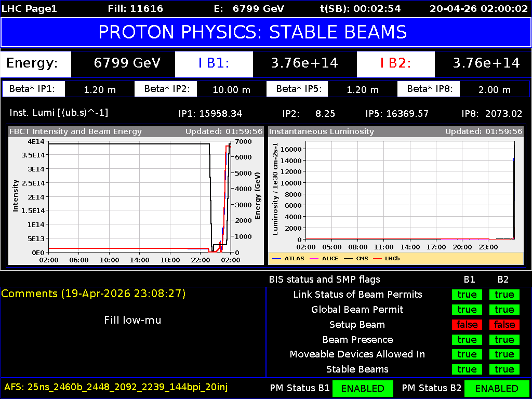Select the "Fill: 11616" header entry
This screenshot has width=532, height=399.
point(136,9)
